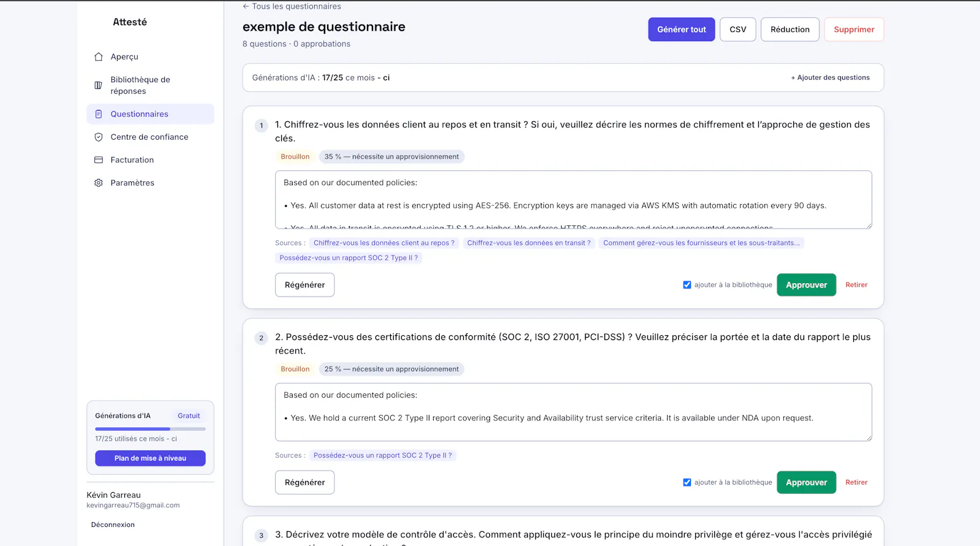Regenerate the answer for question 2
Image resolution: width=980 pixels, height=546 pixels.
305,482
